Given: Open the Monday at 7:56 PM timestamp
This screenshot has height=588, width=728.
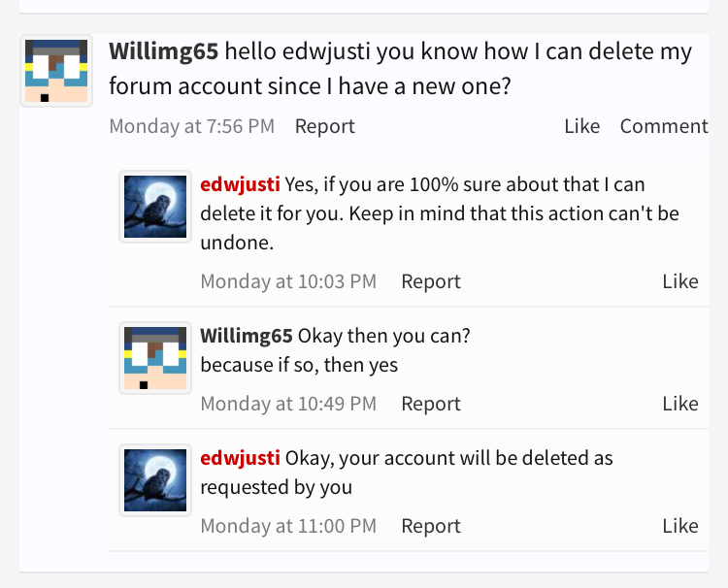Looking at the screenshot, I should (192, 126).
